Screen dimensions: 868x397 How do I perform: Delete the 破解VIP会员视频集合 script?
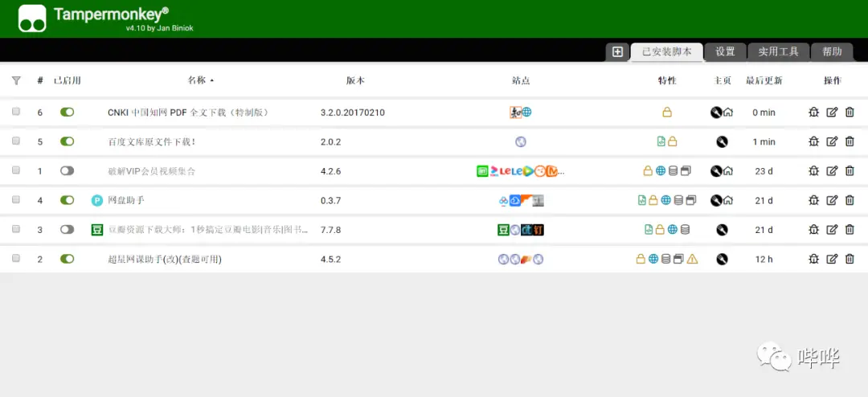(x=850, y=171)
